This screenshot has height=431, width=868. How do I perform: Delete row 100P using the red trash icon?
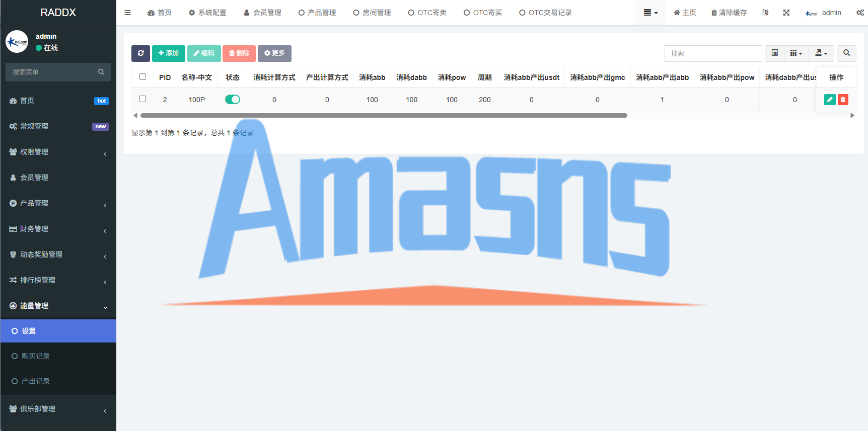[843, 100]
